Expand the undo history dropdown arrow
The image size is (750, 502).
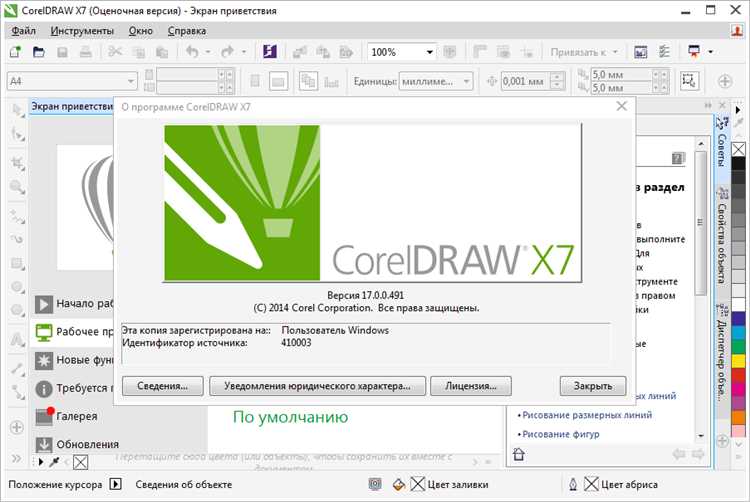click(x=208, y=52)
